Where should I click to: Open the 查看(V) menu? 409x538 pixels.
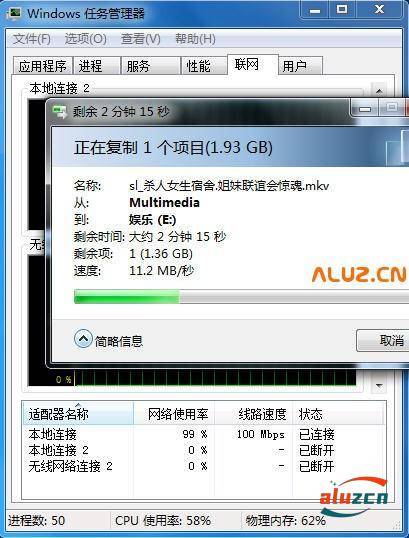[x=140, y=38]
